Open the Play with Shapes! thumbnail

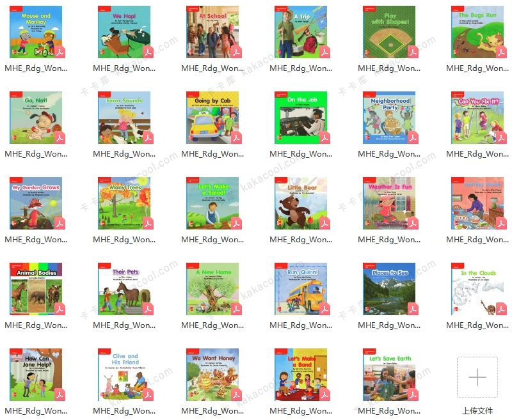click(390, 31)
